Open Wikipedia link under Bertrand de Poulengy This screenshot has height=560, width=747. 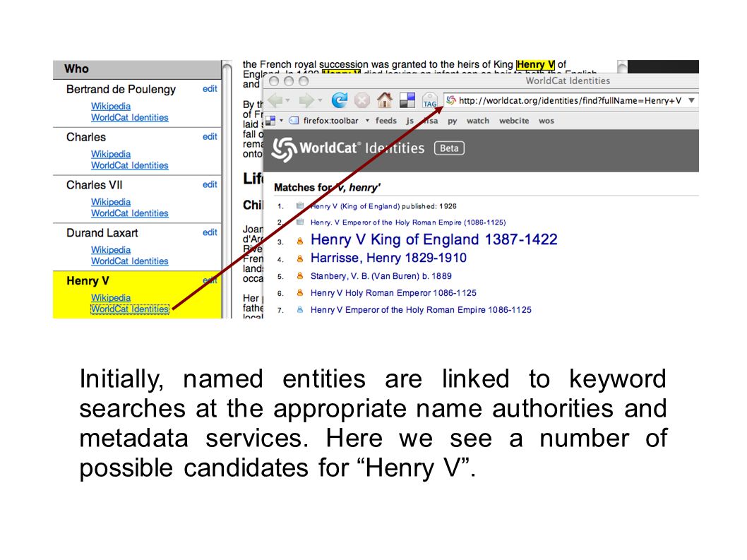pyautogui.click(x=111, y=106)
